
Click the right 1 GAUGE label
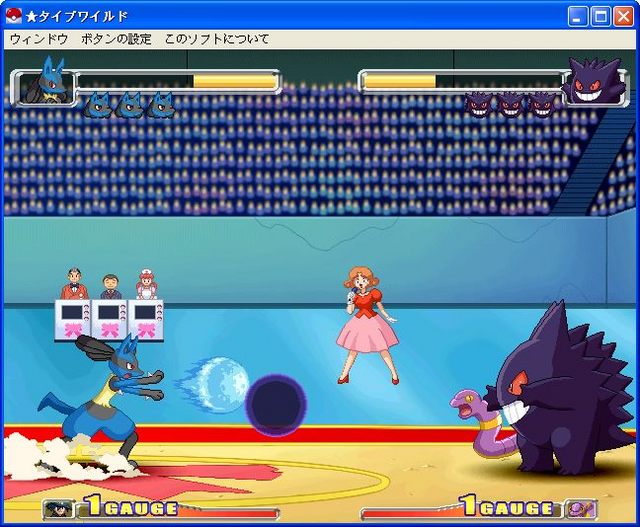coord(508,505)
